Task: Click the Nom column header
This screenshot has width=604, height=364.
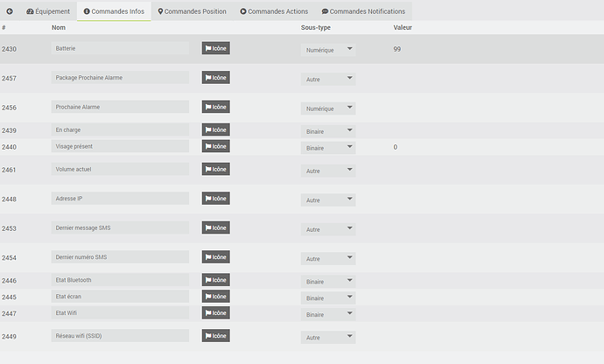Action: tap(59, 27)
